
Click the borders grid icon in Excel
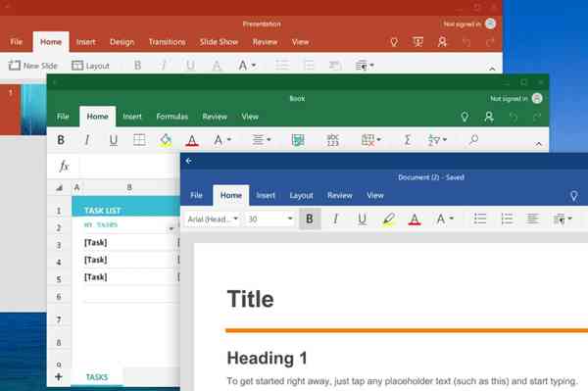point(139,140)
